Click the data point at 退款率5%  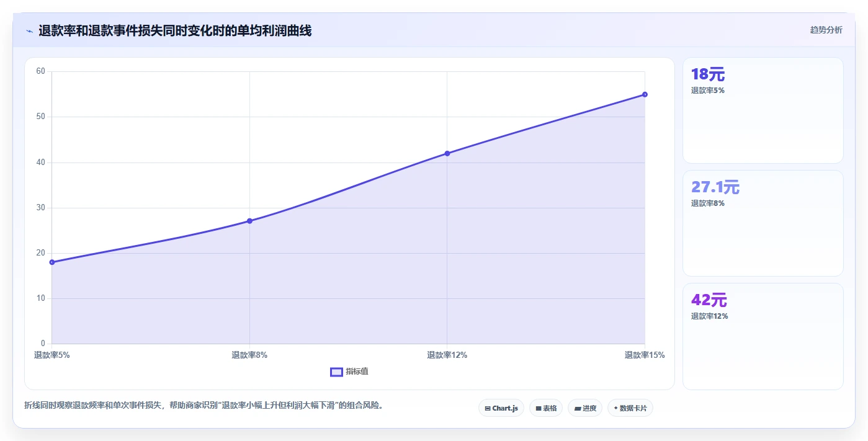point(52,262)
